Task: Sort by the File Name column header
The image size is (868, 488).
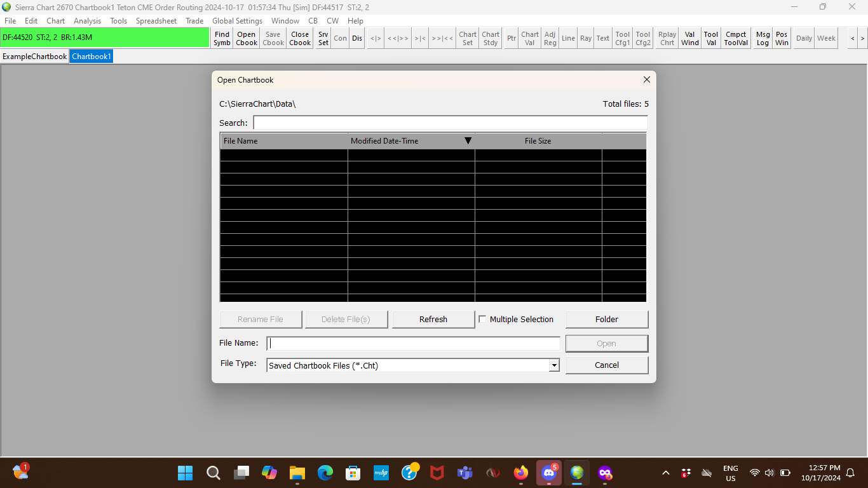Action: click(284, 141)
